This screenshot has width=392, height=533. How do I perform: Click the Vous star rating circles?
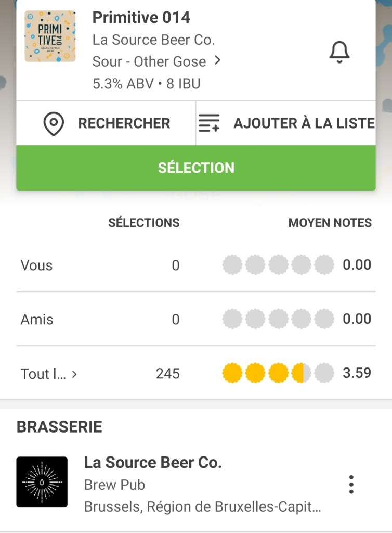click(278, 265)
